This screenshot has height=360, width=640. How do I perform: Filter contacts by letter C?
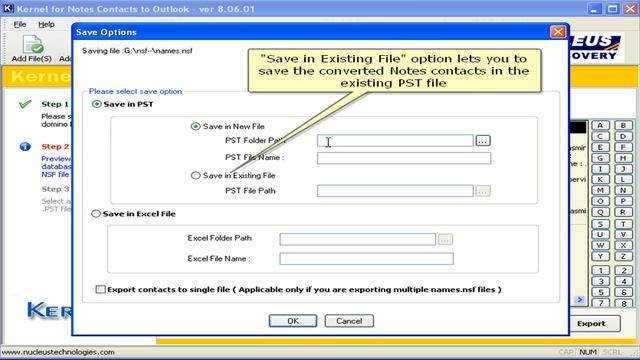pos(600,136)
